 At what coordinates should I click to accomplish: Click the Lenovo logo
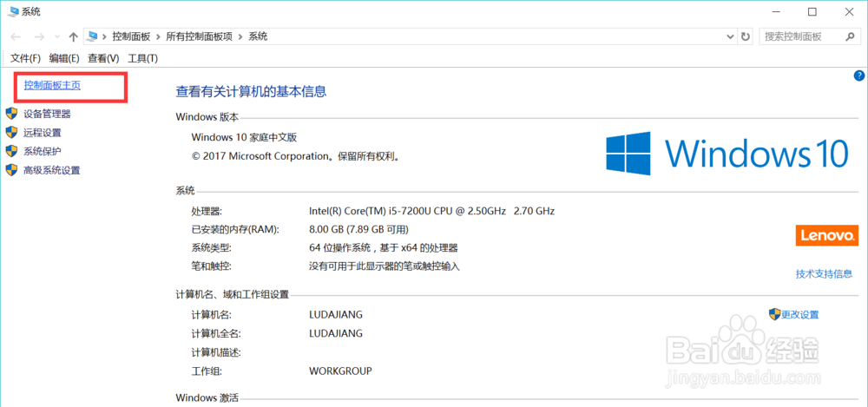pyautogui.click(x=827, y=235)
